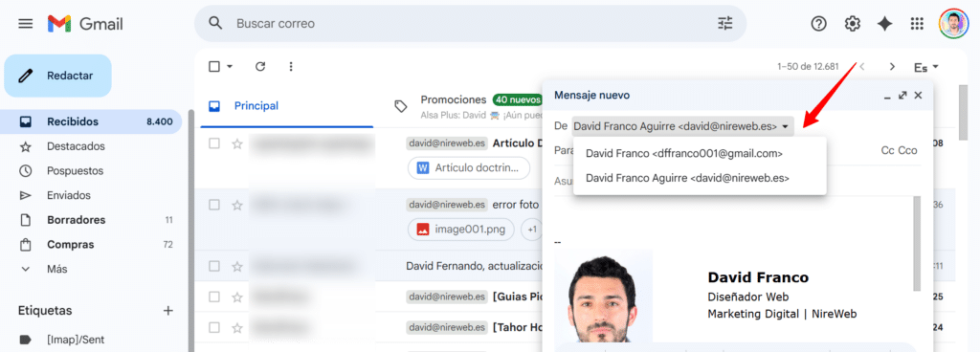Close the Mensaje nuevo window
This screenshot has width=980, height=352.
pyautogui.click(x=918, y=96)
